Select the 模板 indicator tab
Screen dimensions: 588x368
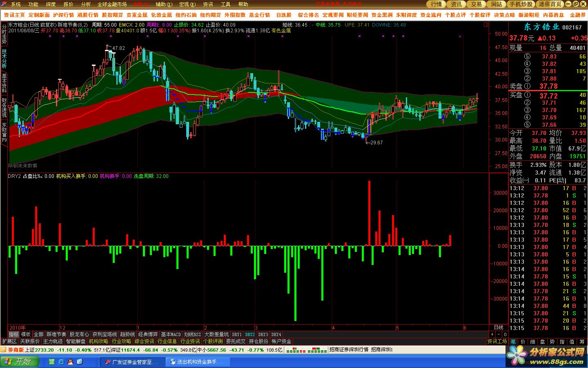point(26,334)
